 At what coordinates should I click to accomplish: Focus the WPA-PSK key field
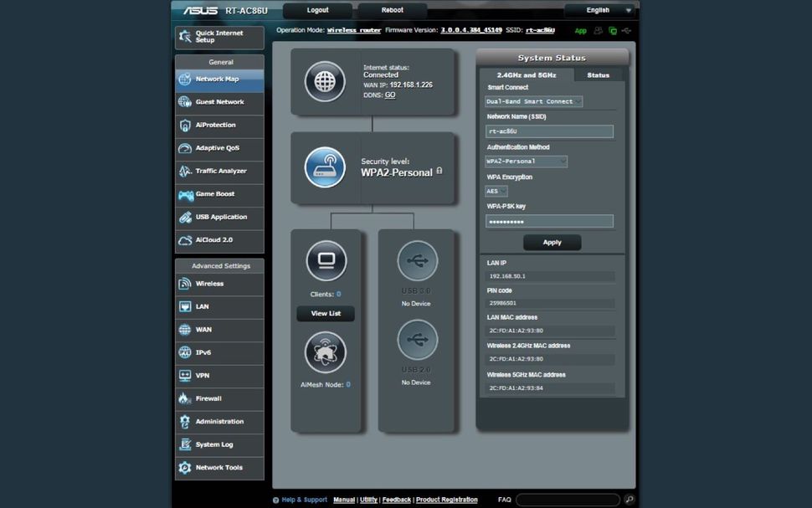[549, 222]
